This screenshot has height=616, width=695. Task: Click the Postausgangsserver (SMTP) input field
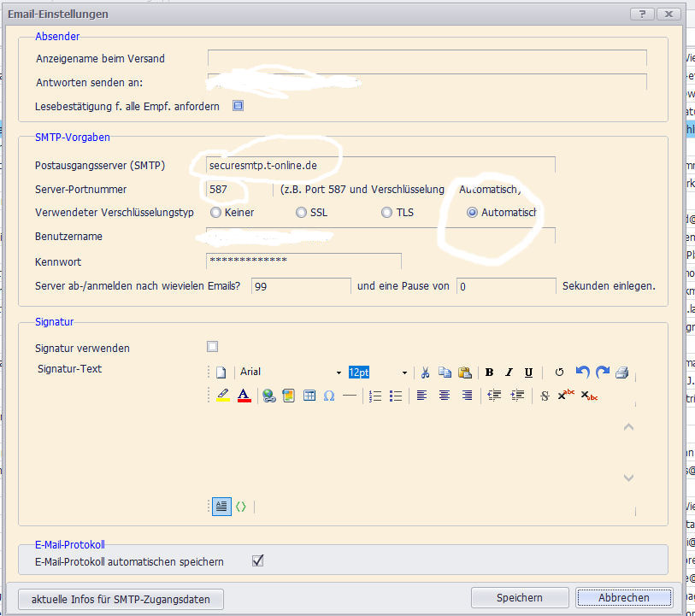[380, 165]
